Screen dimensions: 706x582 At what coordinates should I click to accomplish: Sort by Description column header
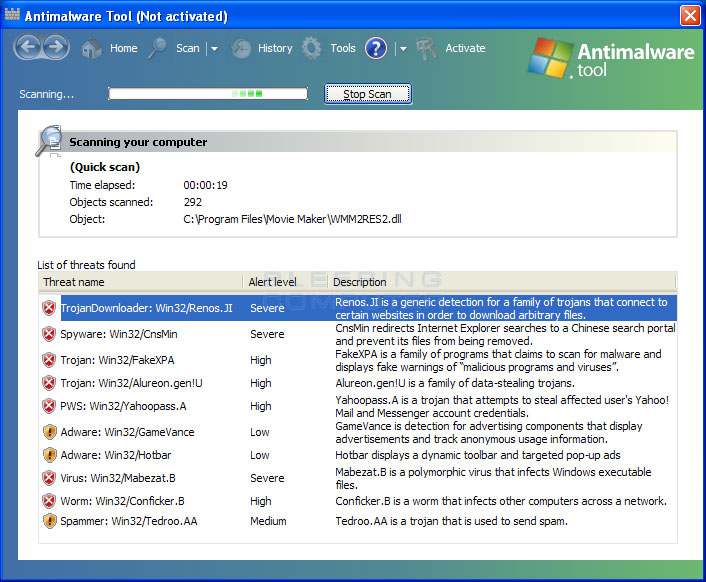pyautogui.click(x=502, y=282)
